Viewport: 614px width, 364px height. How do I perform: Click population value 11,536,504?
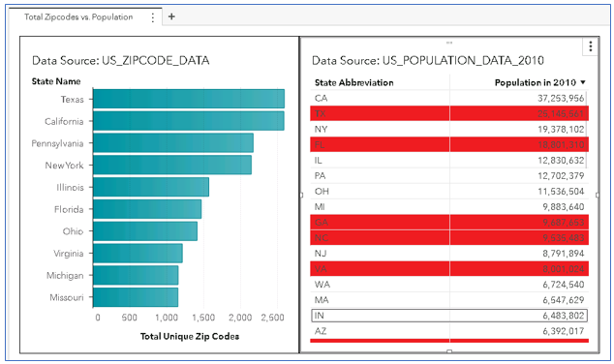(561, 192)
